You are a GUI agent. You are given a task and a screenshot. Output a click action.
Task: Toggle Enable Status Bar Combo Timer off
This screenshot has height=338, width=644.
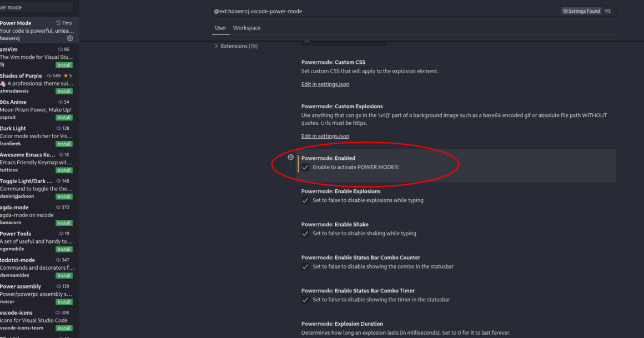305,300
